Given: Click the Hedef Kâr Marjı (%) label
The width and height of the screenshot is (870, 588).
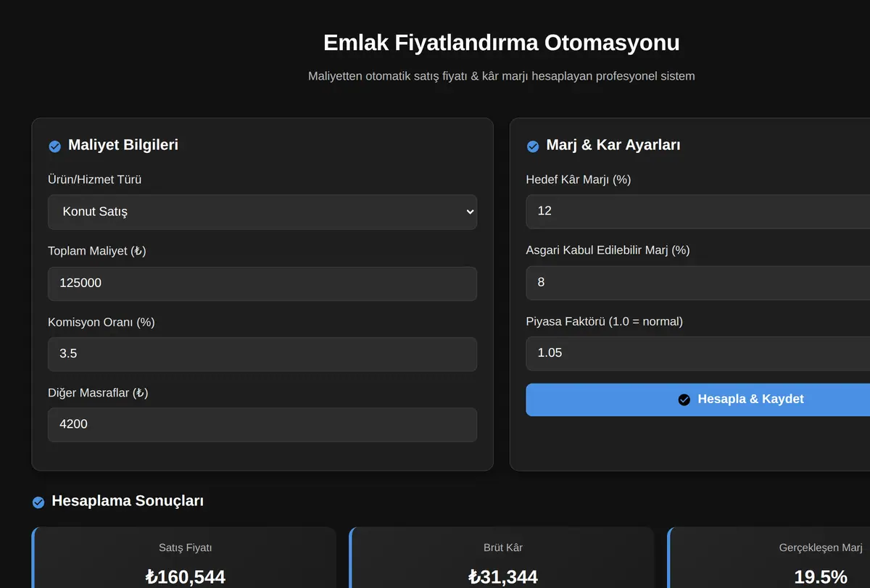Looking at the screenshot, I should point(579,179).
